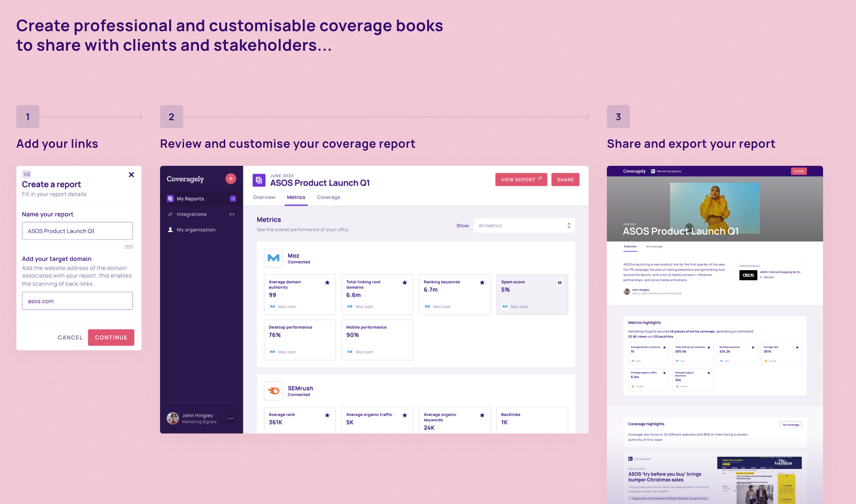Close the Create a report dialog
The width and height of the screenshot is (856, 504).
tap(131, 175)
